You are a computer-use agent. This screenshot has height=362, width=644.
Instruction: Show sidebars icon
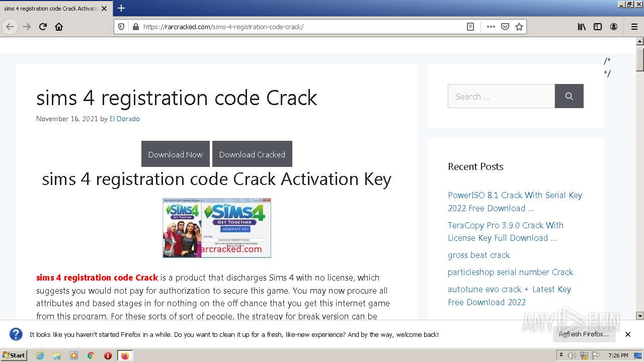click(598, 27)
